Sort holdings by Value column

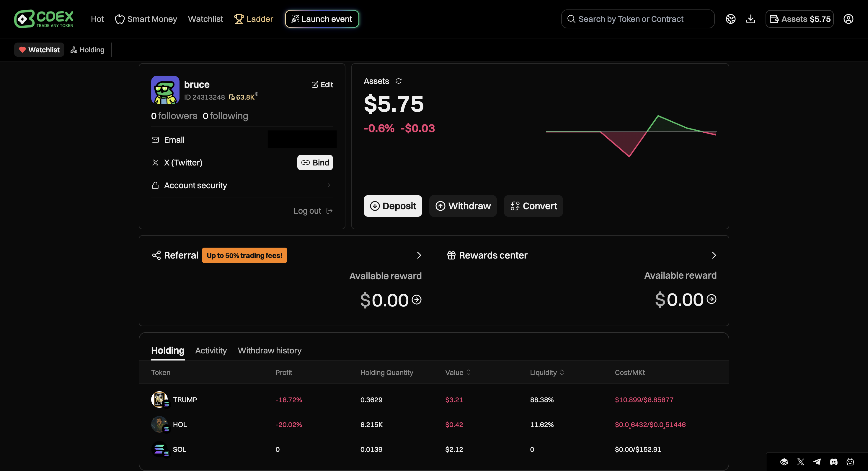point(458,372)
